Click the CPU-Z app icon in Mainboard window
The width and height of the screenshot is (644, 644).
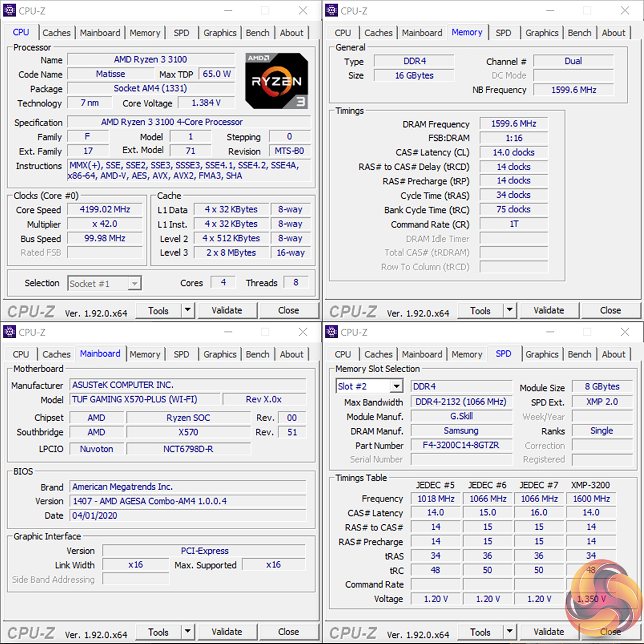pos(9,331)
